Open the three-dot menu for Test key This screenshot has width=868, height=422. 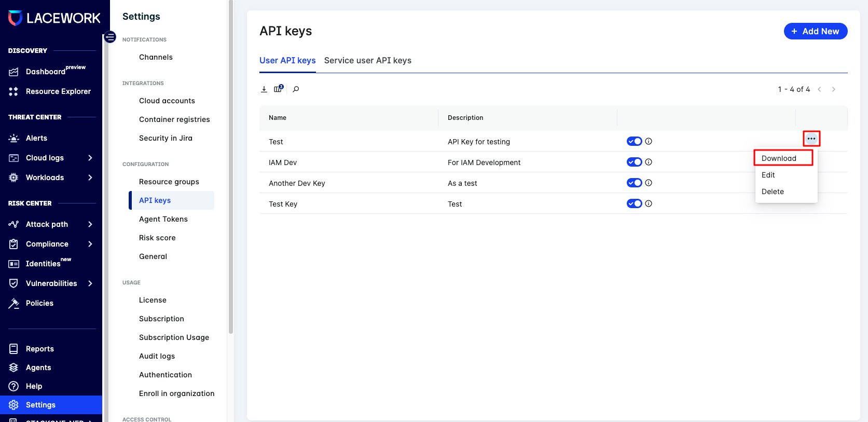click(811, 139)
